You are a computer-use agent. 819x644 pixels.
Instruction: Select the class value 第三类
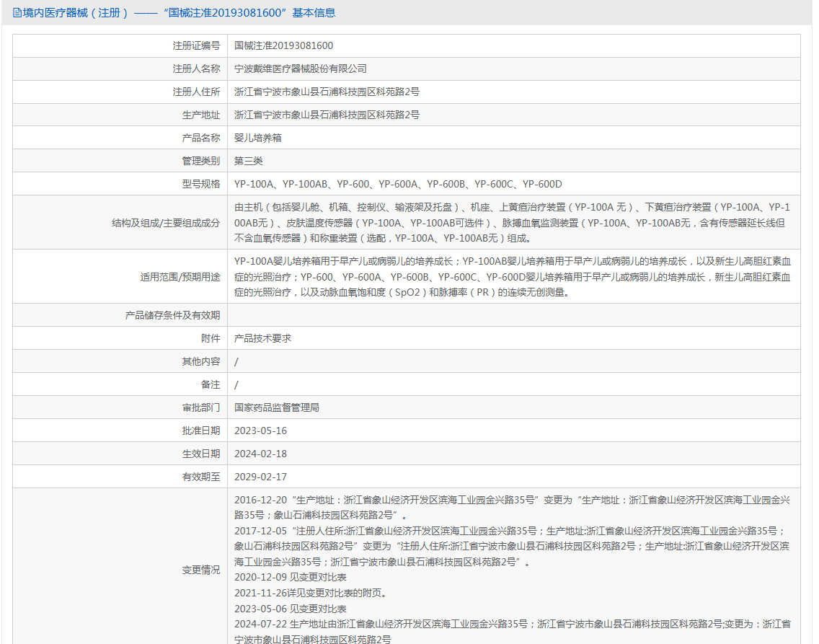(249, 161)
